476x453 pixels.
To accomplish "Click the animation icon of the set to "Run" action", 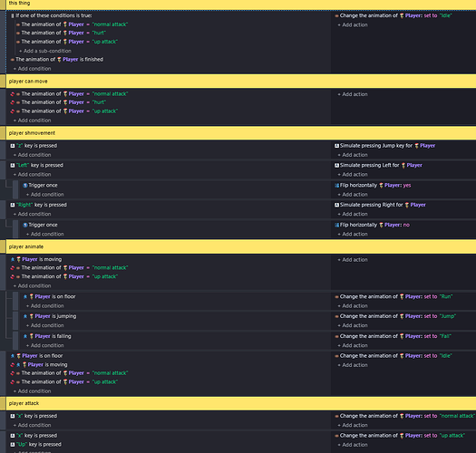I will (x=336, y=297).
